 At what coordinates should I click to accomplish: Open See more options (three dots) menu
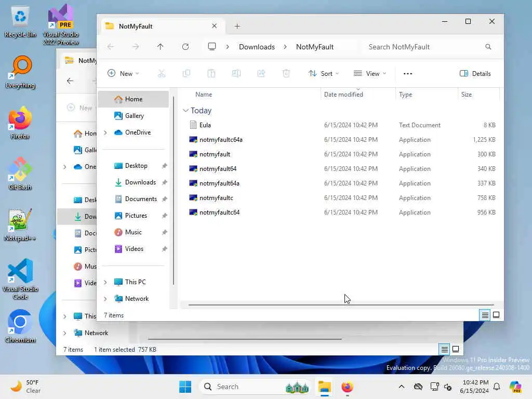pyautogui.click(x=407, y=74)
